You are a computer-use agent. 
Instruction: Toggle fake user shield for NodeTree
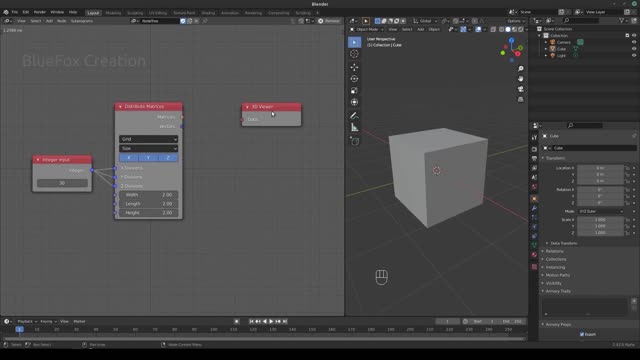click(183, 21)
